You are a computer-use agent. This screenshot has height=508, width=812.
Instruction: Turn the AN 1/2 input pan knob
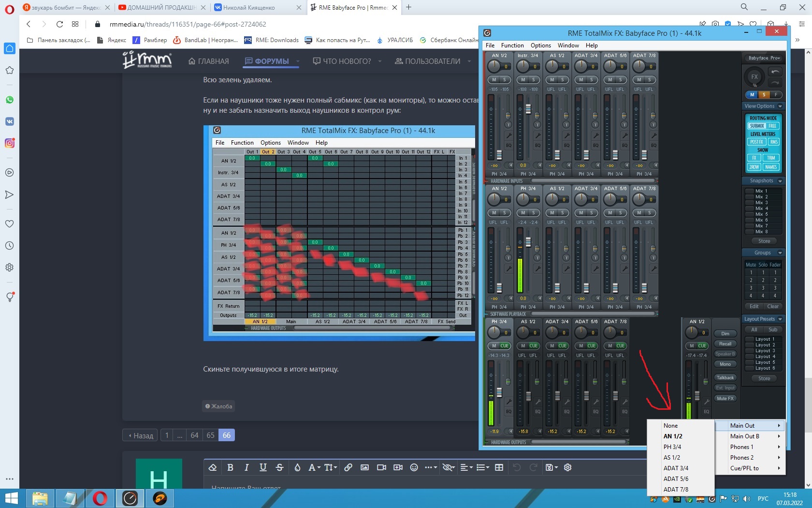coord(494,66)
